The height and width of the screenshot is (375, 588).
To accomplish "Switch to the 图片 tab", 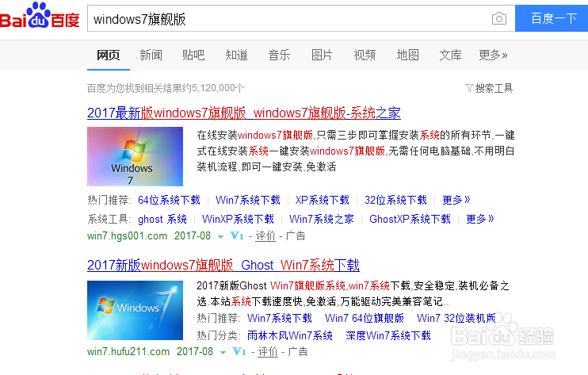I will coord(322,55).
